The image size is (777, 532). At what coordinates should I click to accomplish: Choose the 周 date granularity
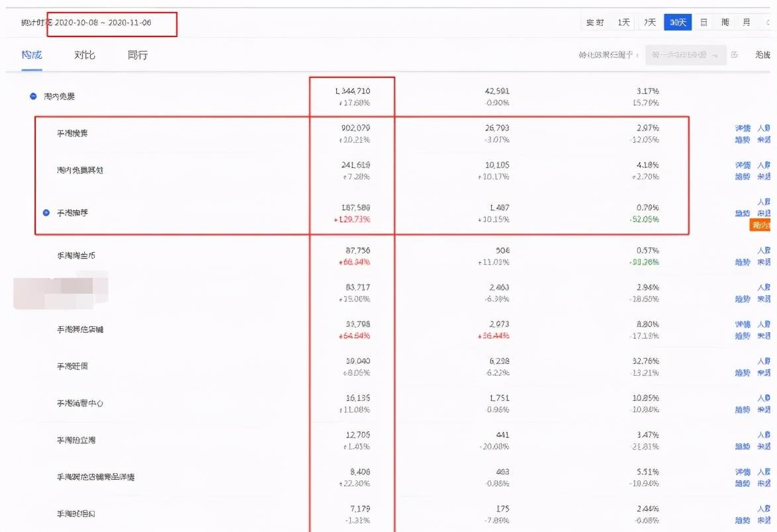coord(725,22)
